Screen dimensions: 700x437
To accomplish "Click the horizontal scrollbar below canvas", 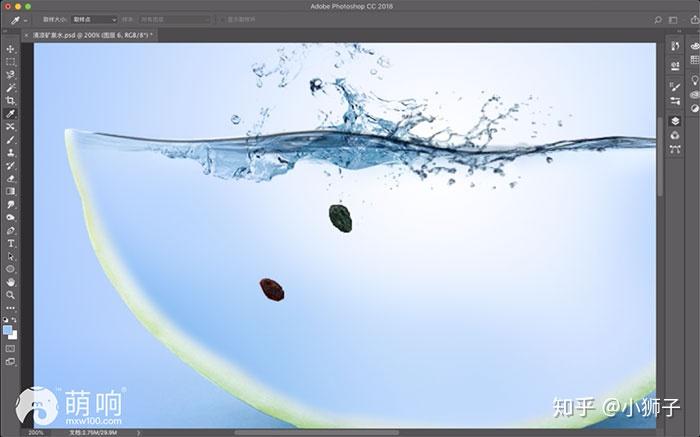I will pyautogui.click(x=316, y=432).
